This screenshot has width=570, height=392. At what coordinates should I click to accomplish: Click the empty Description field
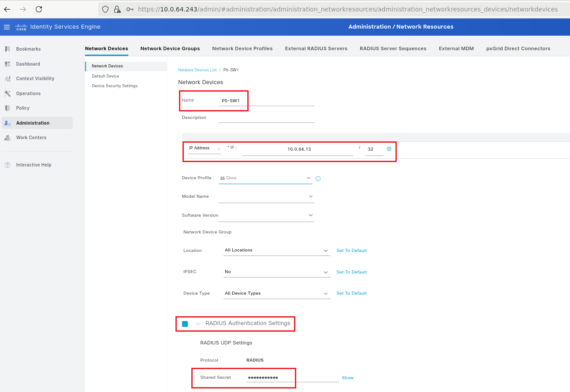pyautogui.click(x=266, y=118)
